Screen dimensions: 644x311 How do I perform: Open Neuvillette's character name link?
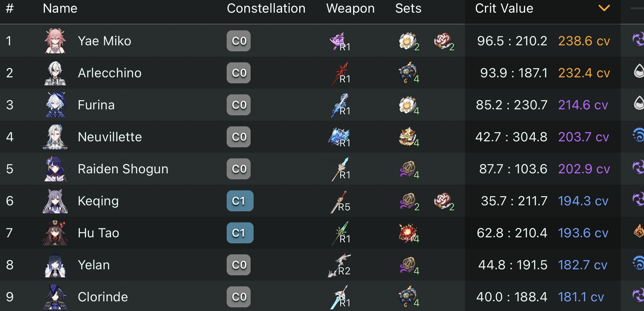tap(109, 137)
